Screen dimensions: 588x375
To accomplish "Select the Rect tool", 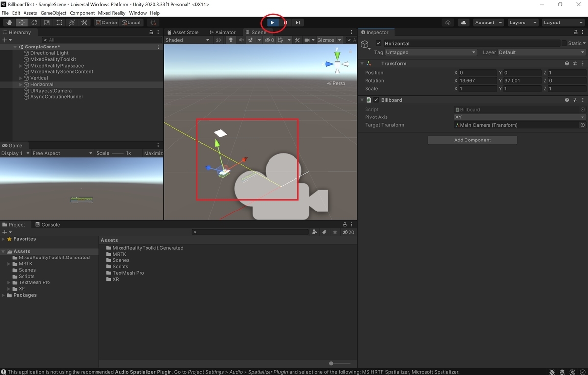I will 59,23.
